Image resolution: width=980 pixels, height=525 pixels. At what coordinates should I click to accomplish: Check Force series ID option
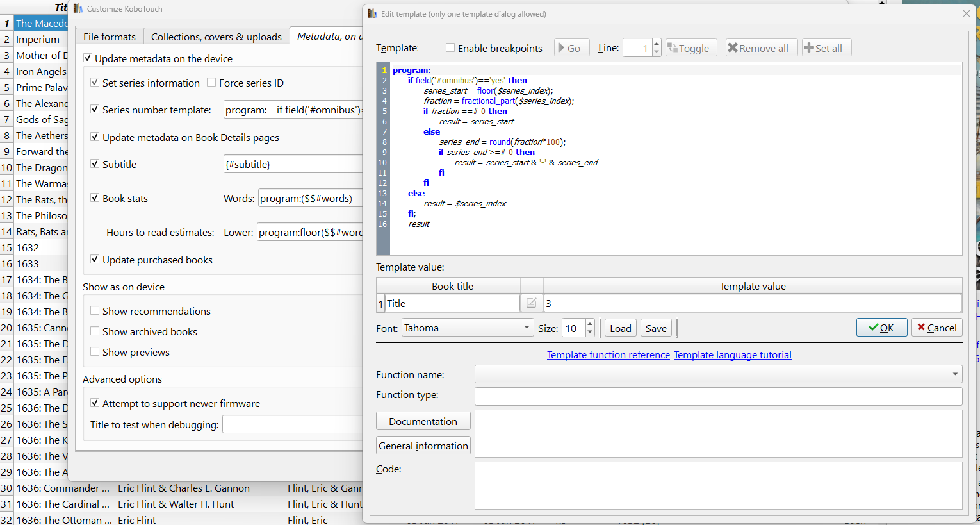tap(212, 83)
